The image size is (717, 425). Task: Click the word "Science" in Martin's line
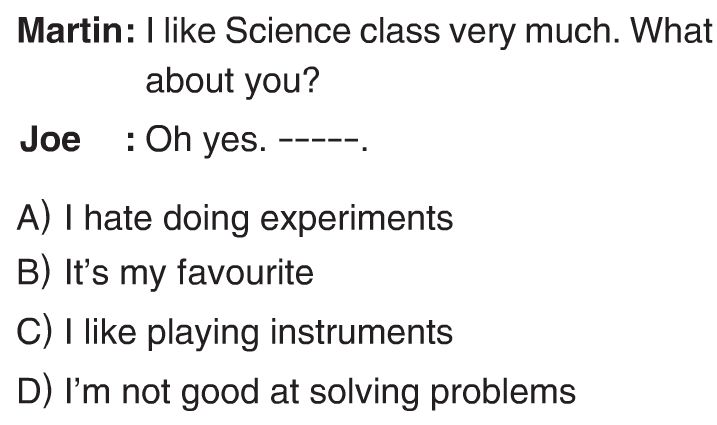click(x=288, y=31)
